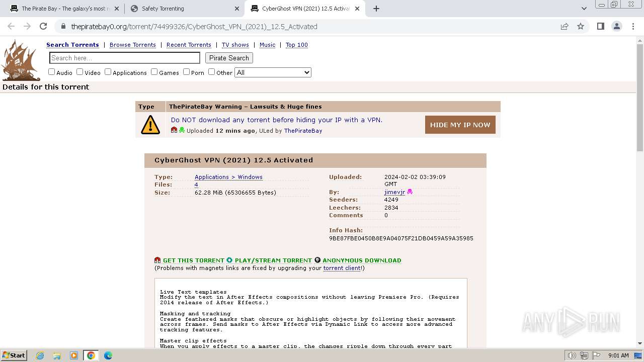Close the Safety Torrenting tab
The image size is (644, 362).
[237, 9]
